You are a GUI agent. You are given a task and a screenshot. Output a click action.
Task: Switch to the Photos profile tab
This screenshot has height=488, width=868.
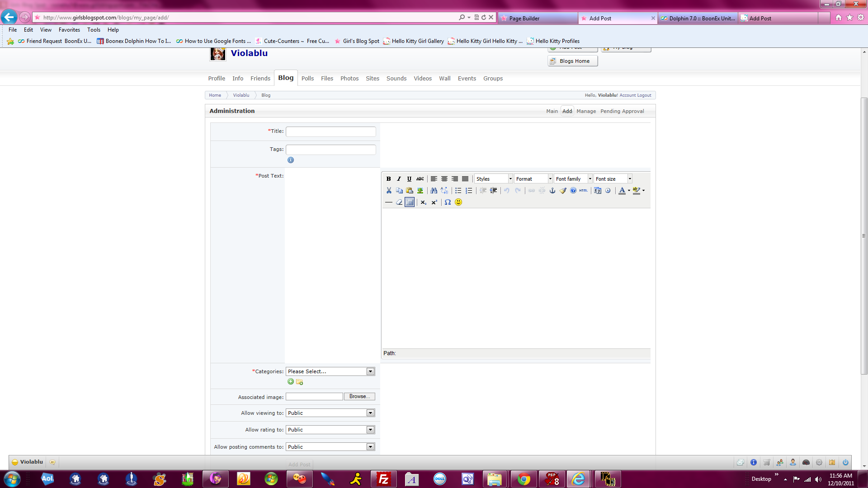coord(349,79)
